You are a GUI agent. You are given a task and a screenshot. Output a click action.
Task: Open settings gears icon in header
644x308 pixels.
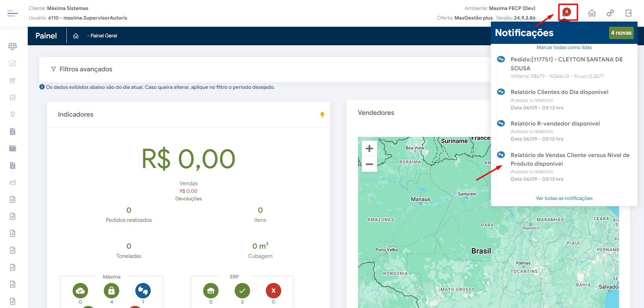610,13
